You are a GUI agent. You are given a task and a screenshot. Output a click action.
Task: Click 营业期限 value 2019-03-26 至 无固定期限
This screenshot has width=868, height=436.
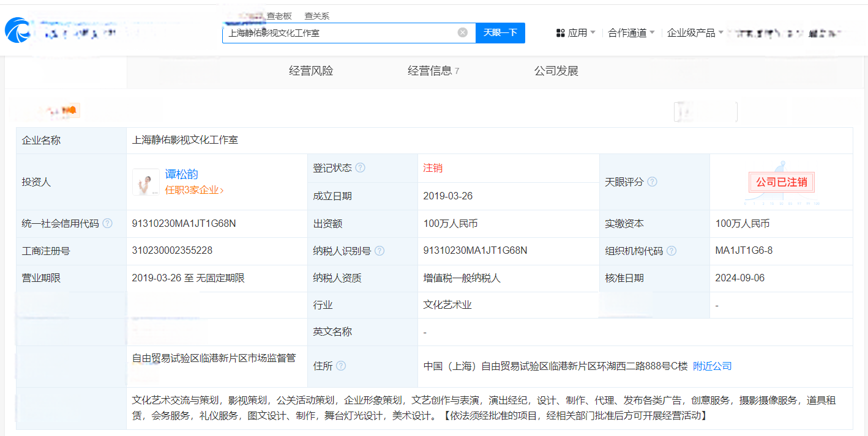point(189,278)
